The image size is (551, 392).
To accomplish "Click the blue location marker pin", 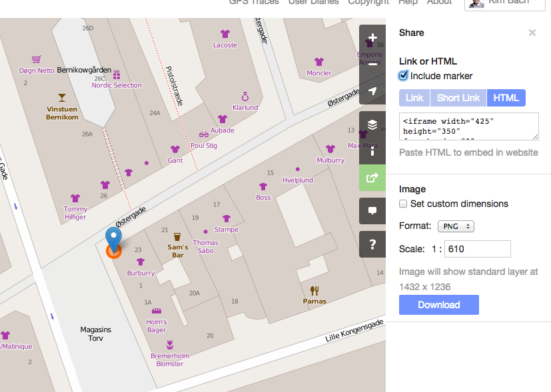I will click(113, 240).
